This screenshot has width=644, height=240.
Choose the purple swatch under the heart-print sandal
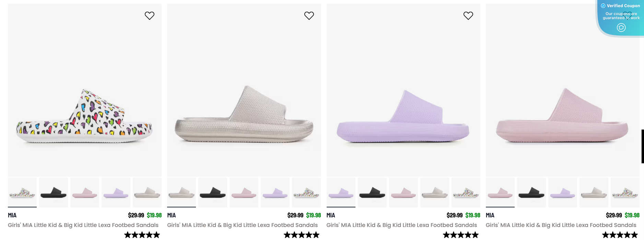[116, 192]
